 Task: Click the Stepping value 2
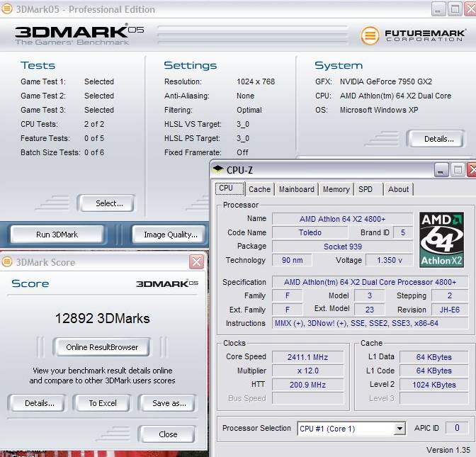pyautogui.click(x=450, y=295)
